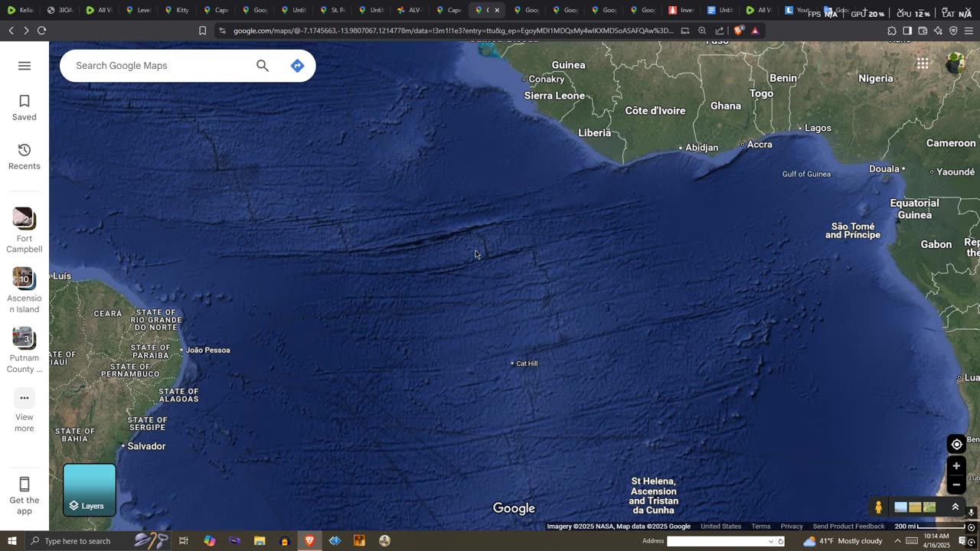This screenshot has height=551, width=980.
Task: Zoom in with the plus button
Action: pos(956,466)
